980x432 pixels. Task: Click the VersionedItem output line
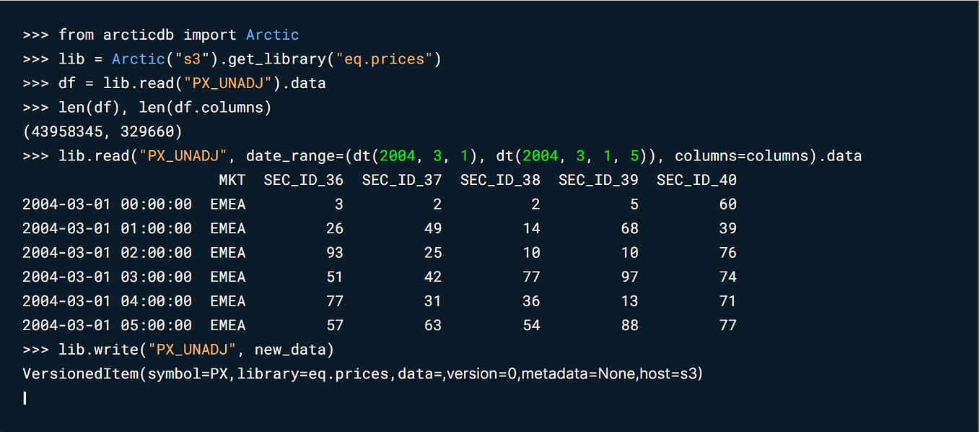click(x=361, y=373)
